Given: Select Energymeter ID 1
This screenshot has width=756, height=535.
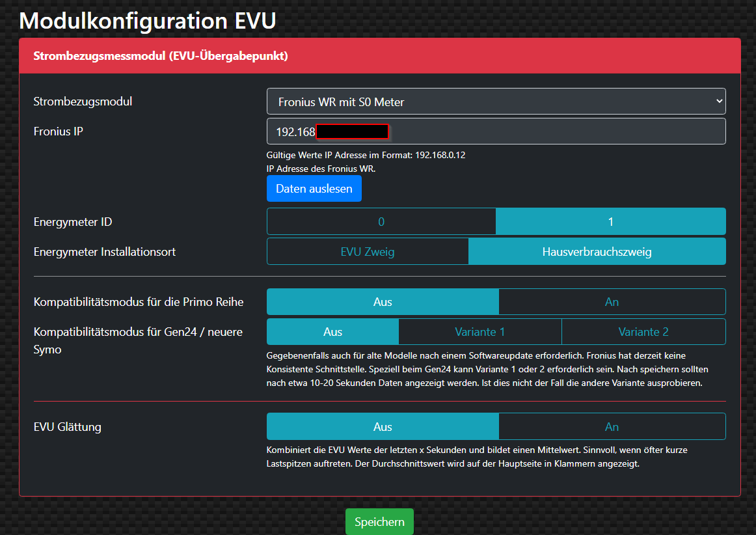Looking at the screenshot, I should point(610,222).
